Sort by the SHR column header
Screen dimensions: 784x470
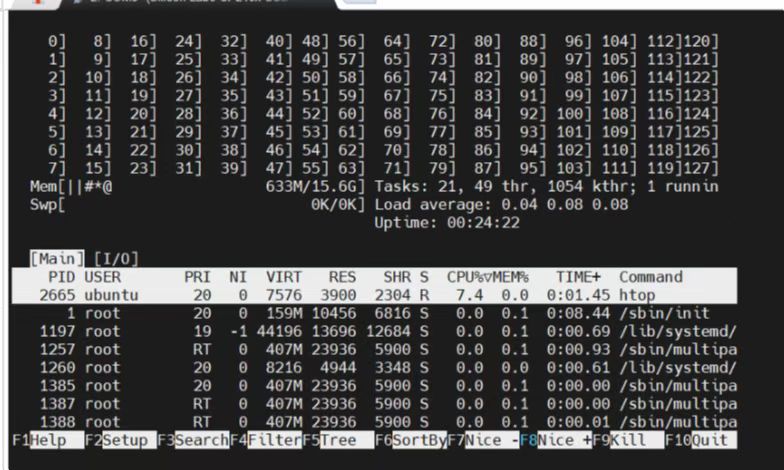tap(397, 277)
